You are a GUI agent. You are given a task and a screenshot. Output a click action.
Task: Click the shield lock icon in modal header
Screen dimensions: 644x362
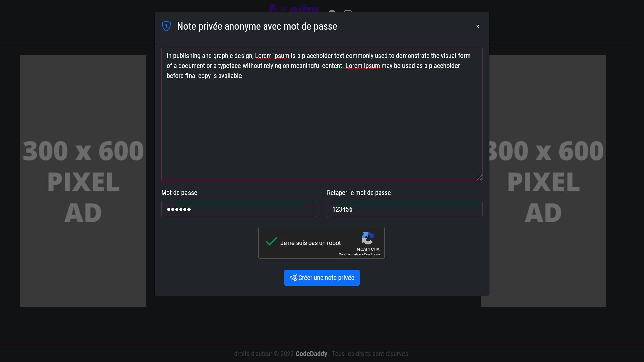click(x=166, y=26)
